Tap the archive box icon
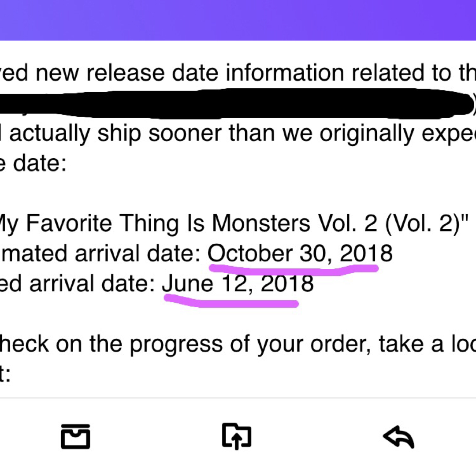The image size is (476, 476). click(x=75, y=436)
